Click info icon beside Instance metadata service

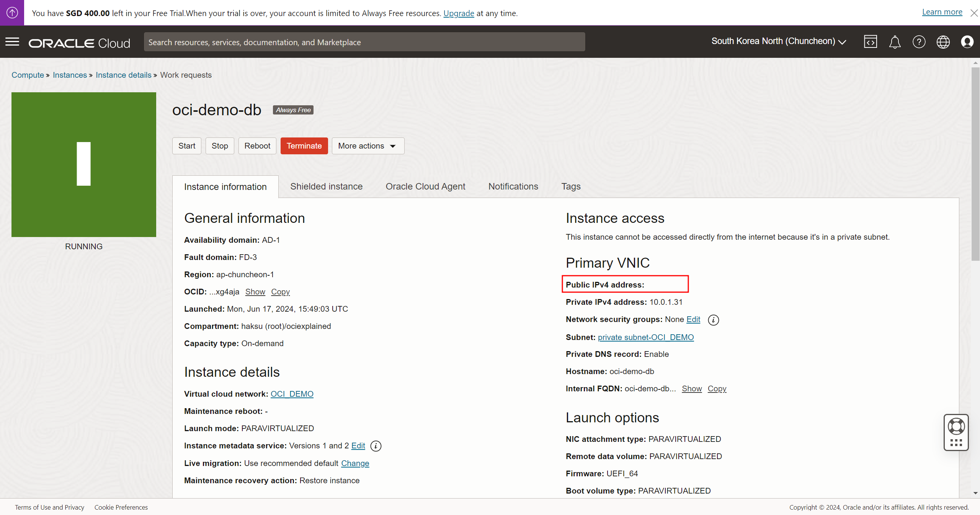point(376,446)
